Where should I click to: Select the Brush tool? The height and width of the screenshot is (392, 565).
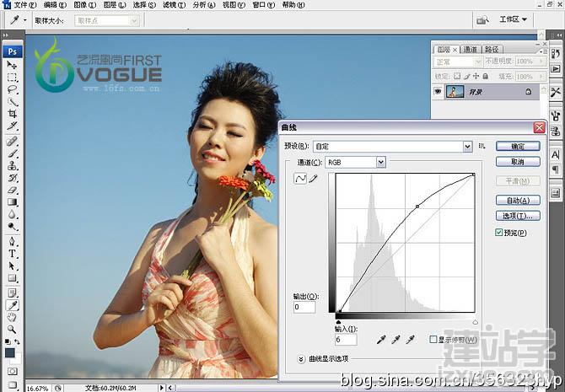(12, 153)
